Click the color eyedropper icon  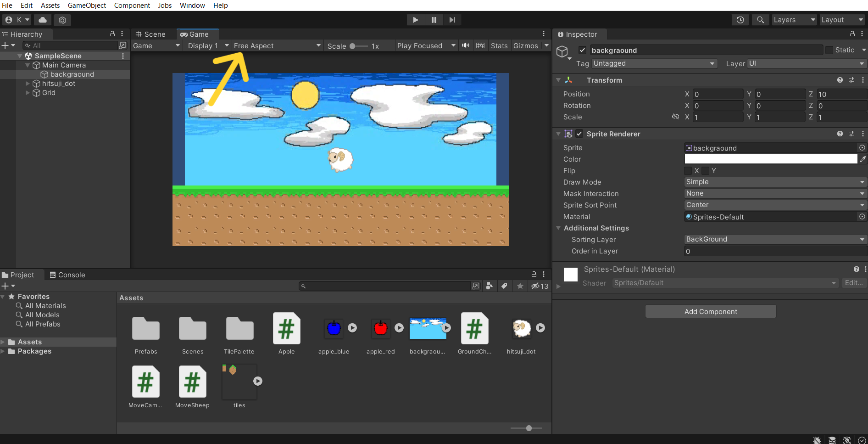[x=862, y=159]
